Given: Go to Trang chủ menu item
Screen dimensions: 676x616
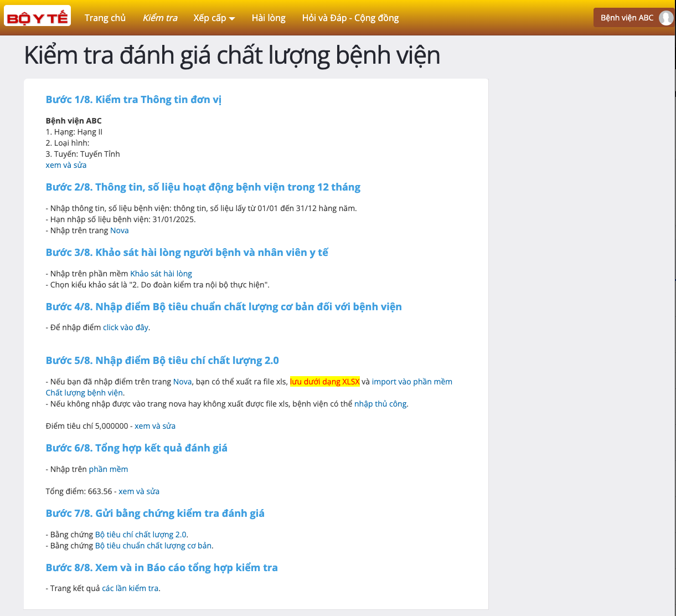Looking at the screenshot, I should (x=105, y=18).
